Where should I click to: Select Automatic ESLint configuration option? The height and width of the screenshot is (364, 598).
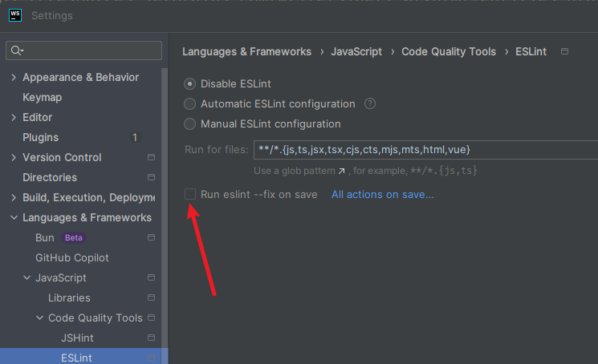(x=190, y=103)
